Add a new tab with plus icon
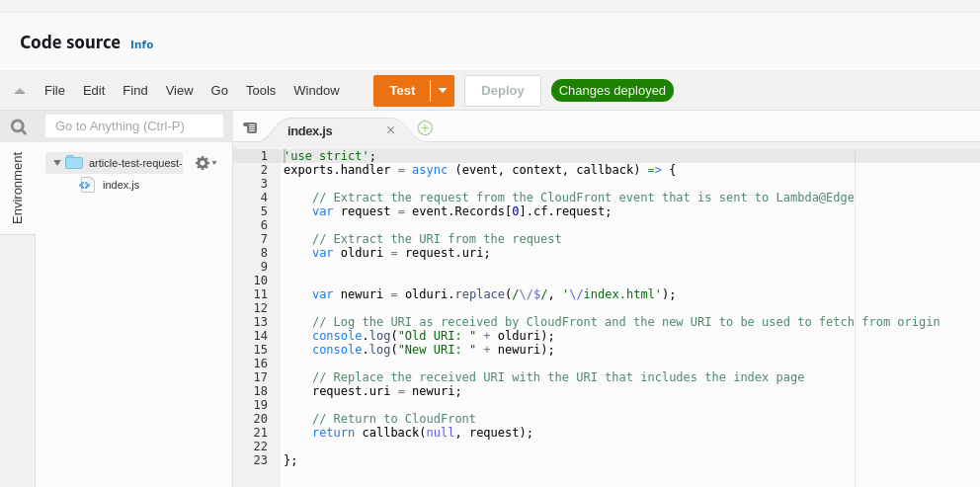Image resolution: width=980 pixels, height=487 pixels. click(425, 127)
